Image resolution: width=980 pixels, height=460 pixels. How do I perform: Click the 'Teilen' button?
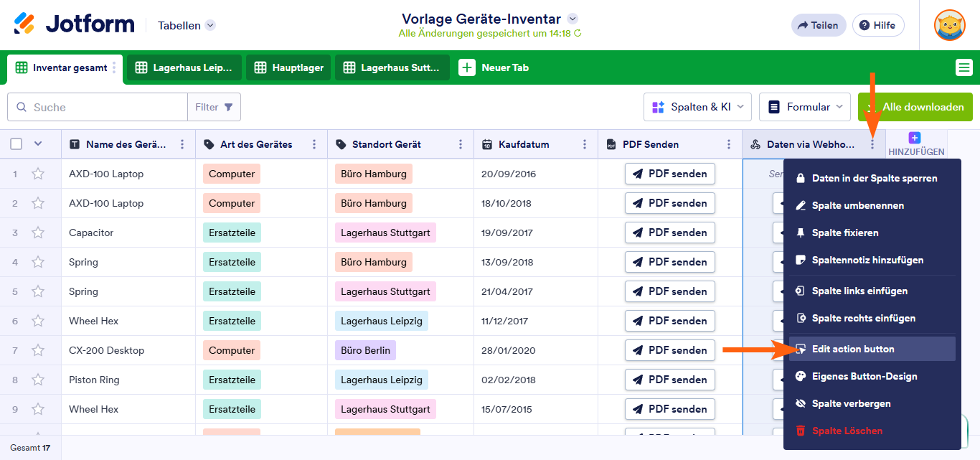pos(818,24)
